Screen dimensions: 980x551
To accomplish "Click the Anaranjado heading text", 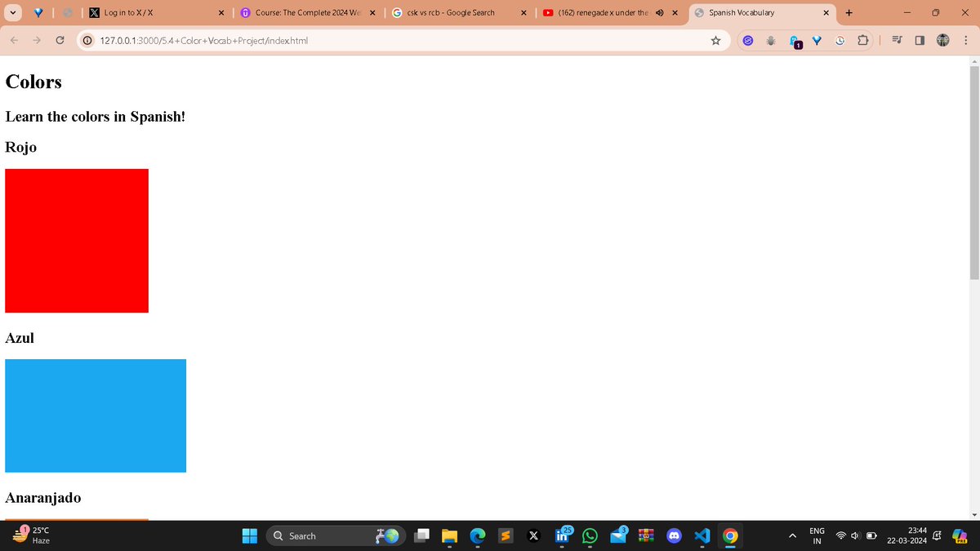I will pyautogui.click(x=43, y=497).
